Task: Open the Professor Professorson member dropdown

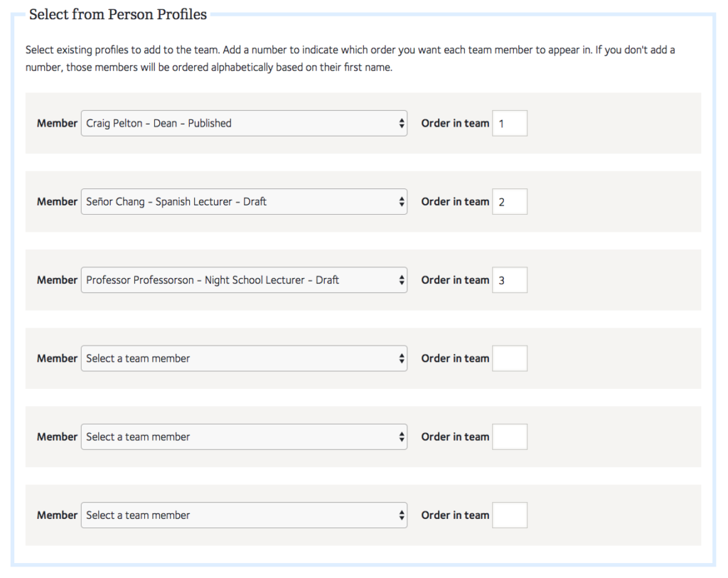Action: coord(244,280)
